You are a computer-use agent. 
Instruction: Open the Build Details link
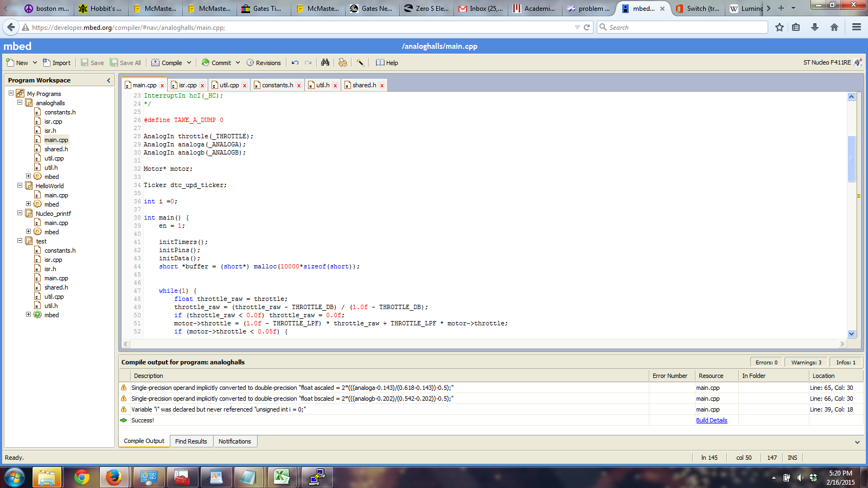(711, 420)
